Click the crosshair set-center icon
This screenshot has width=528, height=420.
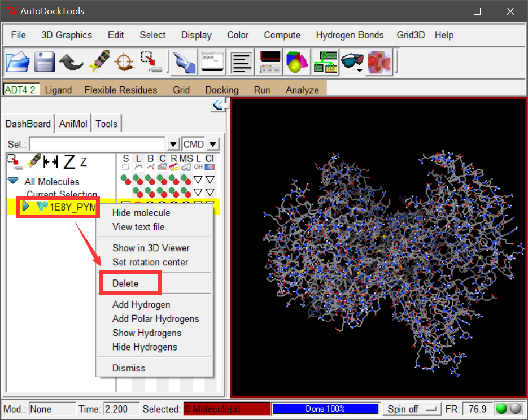coord(125,62)
